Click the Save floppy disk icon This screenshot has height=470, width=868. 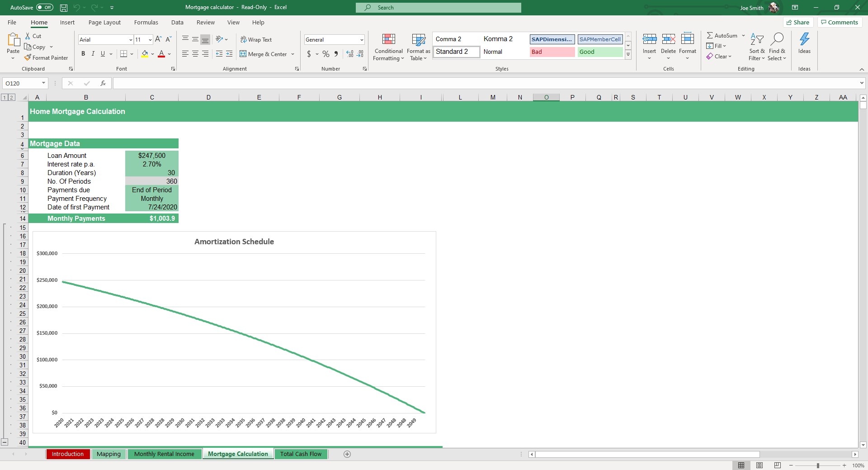coord(64,8)
